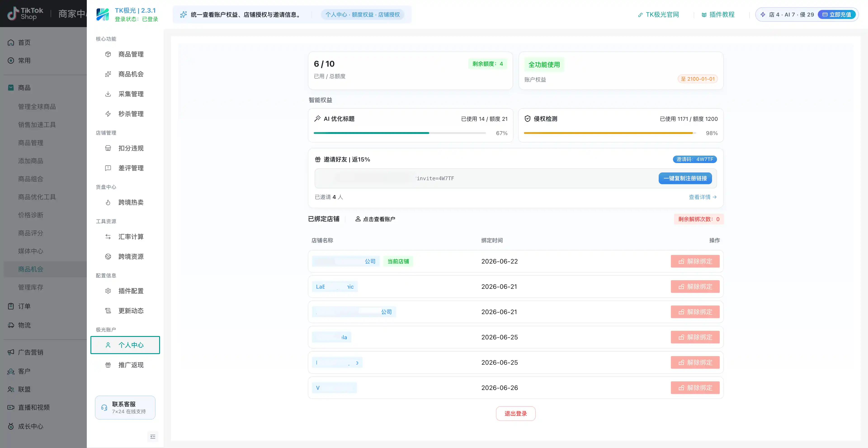
Task: Open 推广返现 menu item
Action: click(125, 365)
